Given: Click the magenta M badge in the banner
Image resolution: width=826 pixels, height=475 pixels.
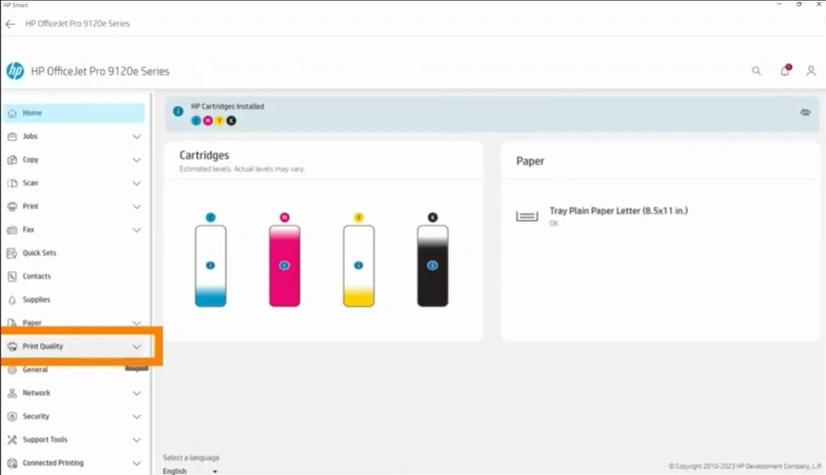Looking at the screenshot, I should point(208,121).
